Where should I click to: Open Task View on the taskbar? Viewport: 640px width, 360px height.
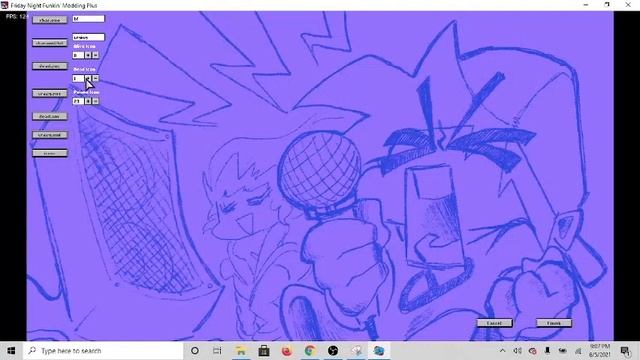217,351
